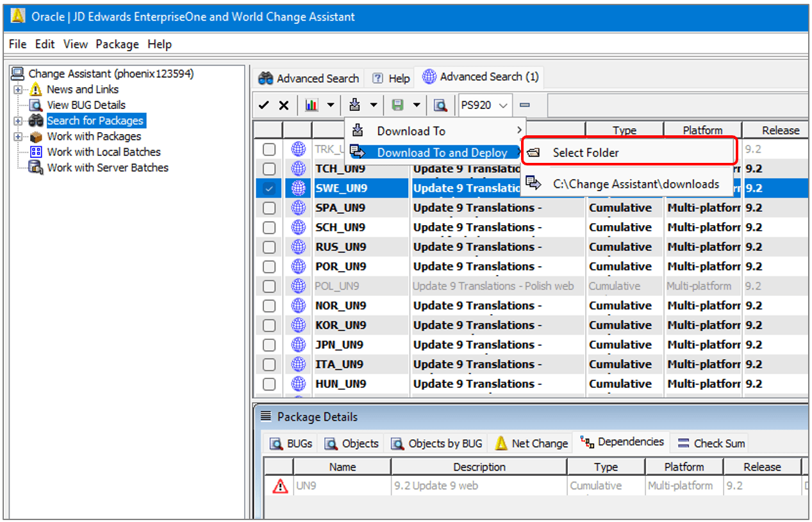
Task: Switch to the Net Change tab
Action: tap(531, 443)
